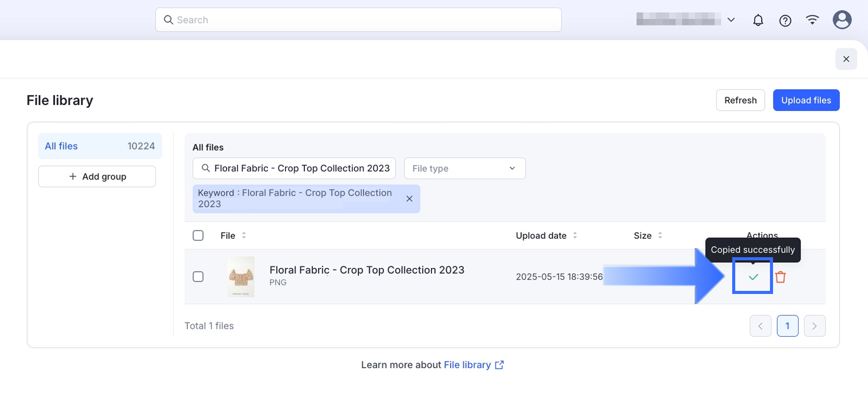Click the green checkmark copy icon
The height and width of the screenshot is (395, 868).
[753, 277]
